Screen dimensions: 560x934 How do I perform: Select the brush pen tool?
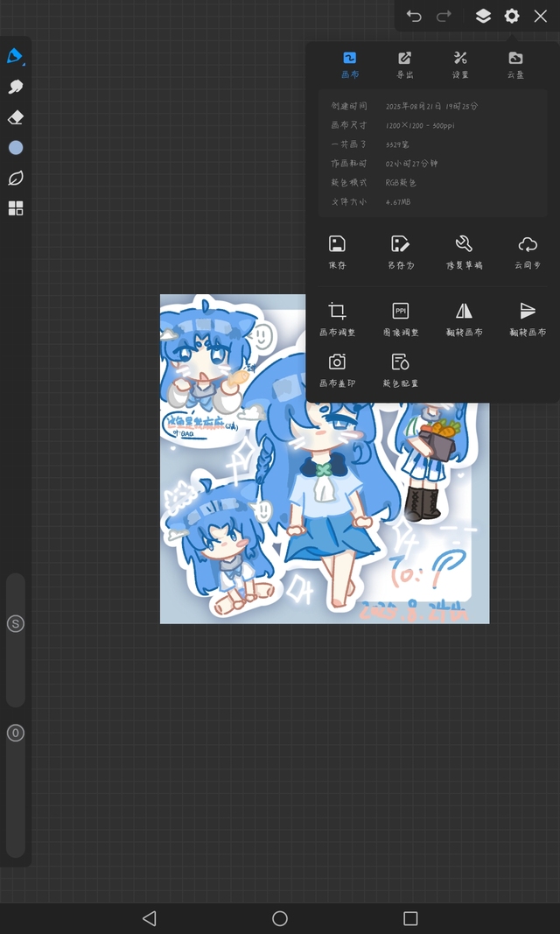(15, 57)
